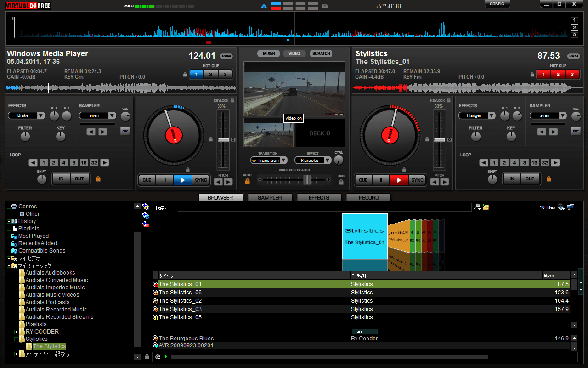
Task: Click the search input field
Action: pyautogui.click(x=325, y=207)
